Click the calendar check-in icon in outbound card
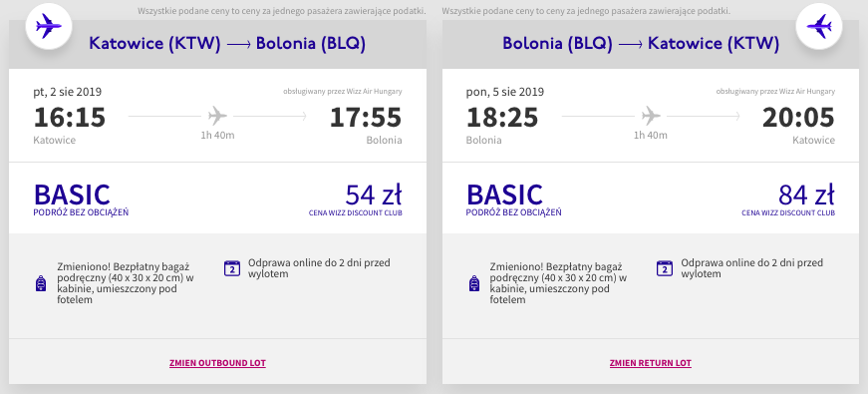Screen dimensions: 868x394 (x=232, y=268)
